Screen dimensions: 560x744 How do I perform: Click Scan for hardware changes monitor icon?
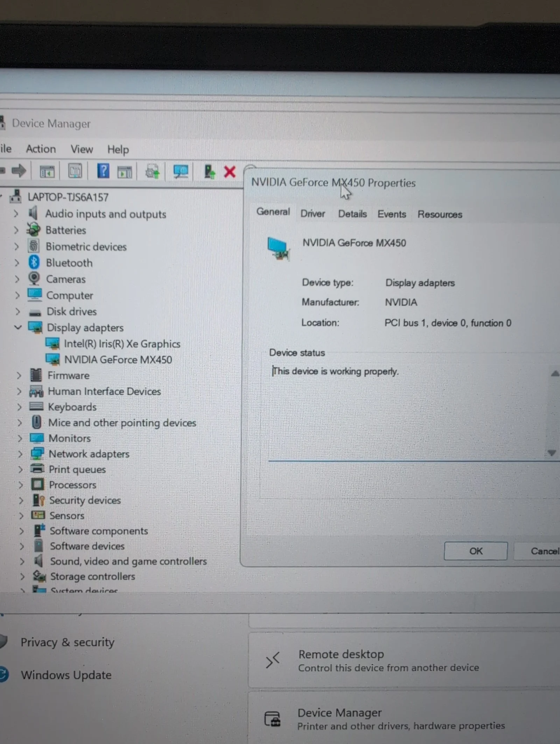click(181, 171)
